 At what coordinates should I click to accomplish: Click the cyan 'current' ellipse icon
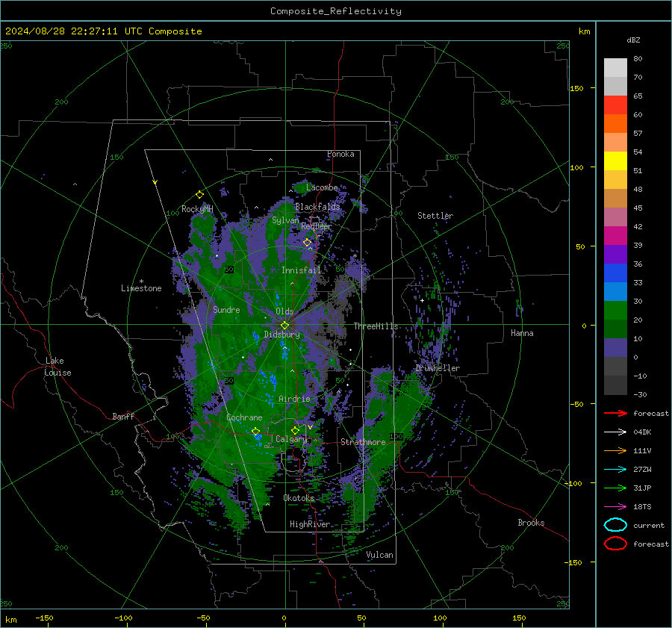(615, 525)
